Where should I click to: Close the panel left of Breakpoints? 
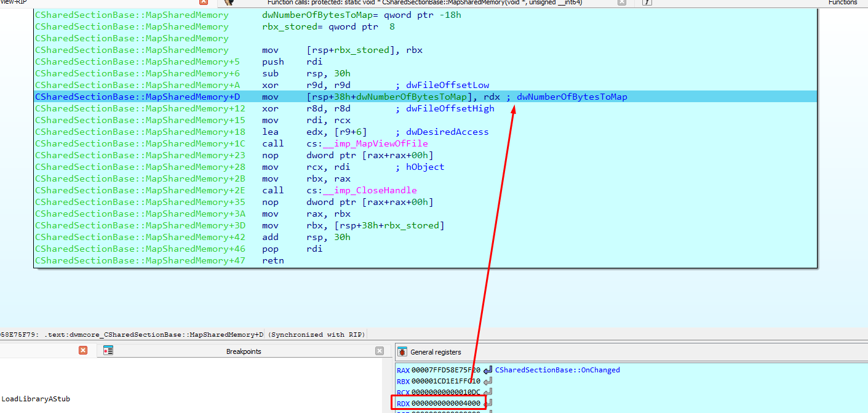pyautogui.click(x=83, y=351)
